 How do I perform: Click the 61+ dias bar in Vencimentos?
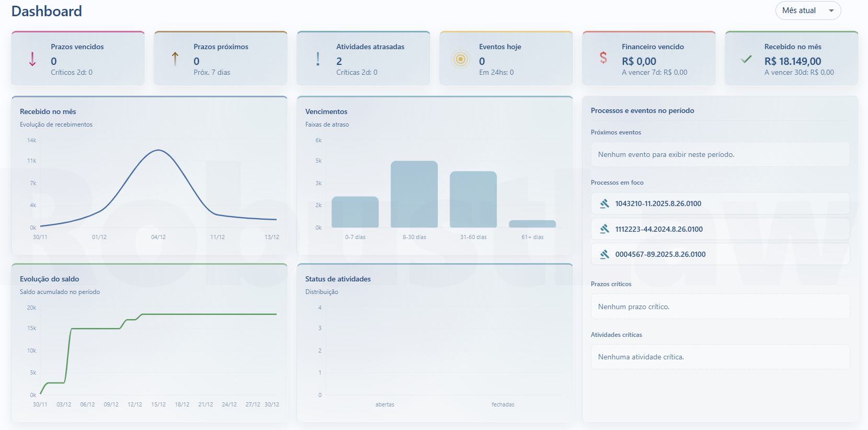532,224
